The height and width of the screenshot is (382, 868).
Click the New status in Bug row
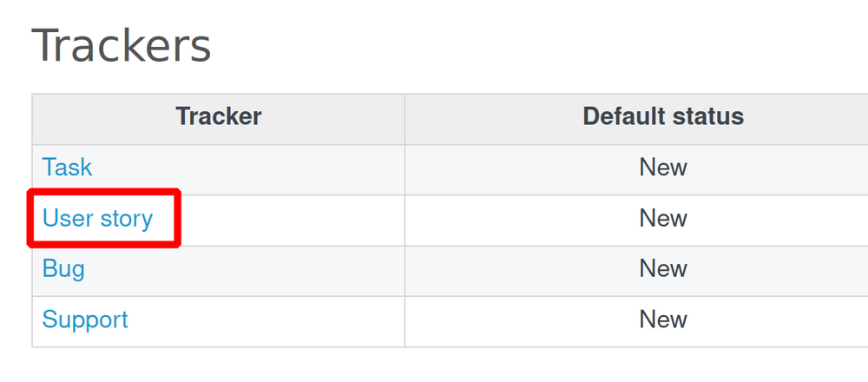coord(663,269)
